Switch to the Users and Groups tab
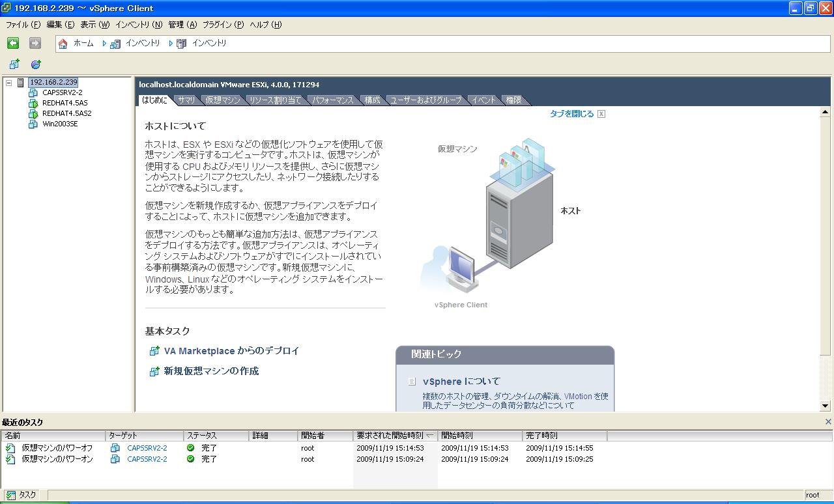Viewport: 834px width, 504px height. tap(425, 100)
